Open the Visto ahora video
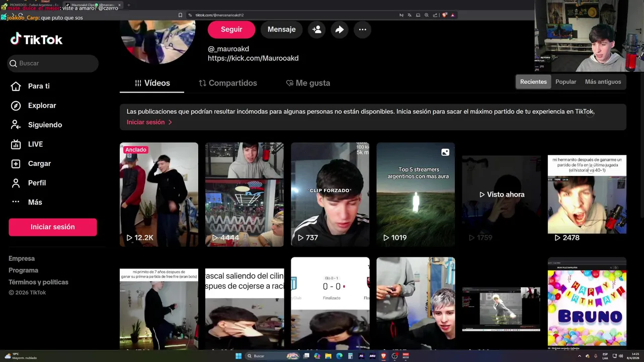 (x=501, y=195)
